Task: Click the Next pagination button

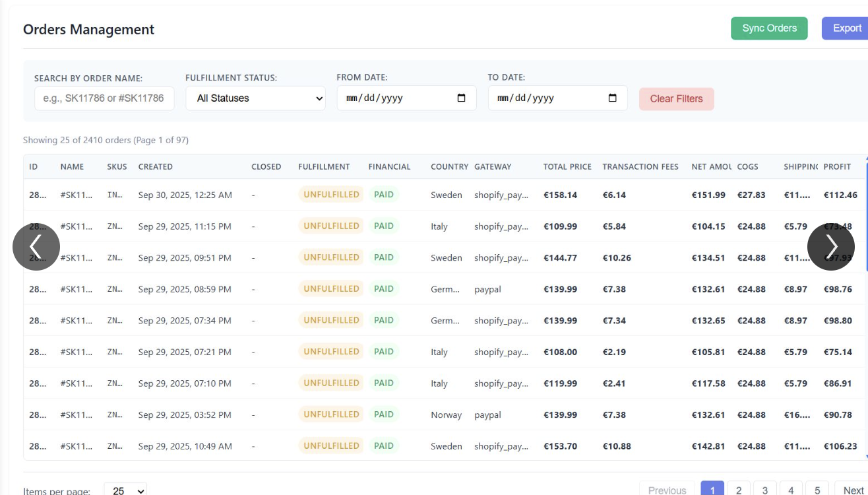Action: click(x=852, y=490)
